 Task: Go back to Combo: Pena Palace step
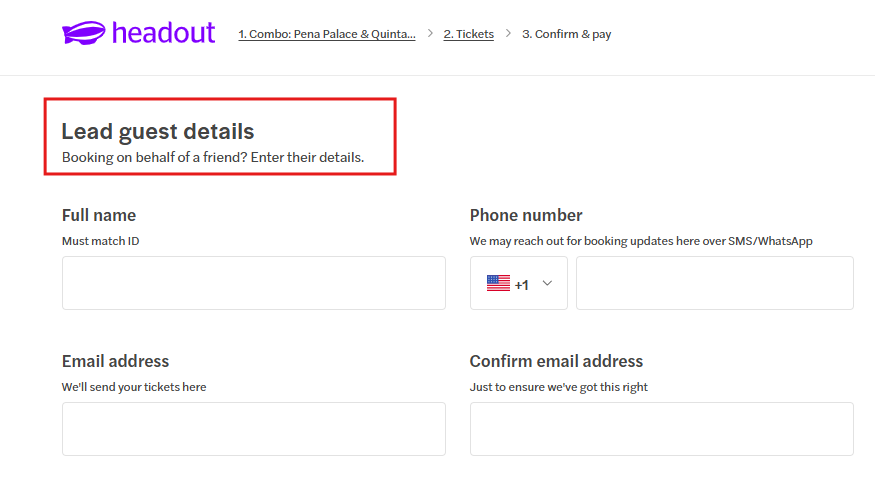point(326,34)
